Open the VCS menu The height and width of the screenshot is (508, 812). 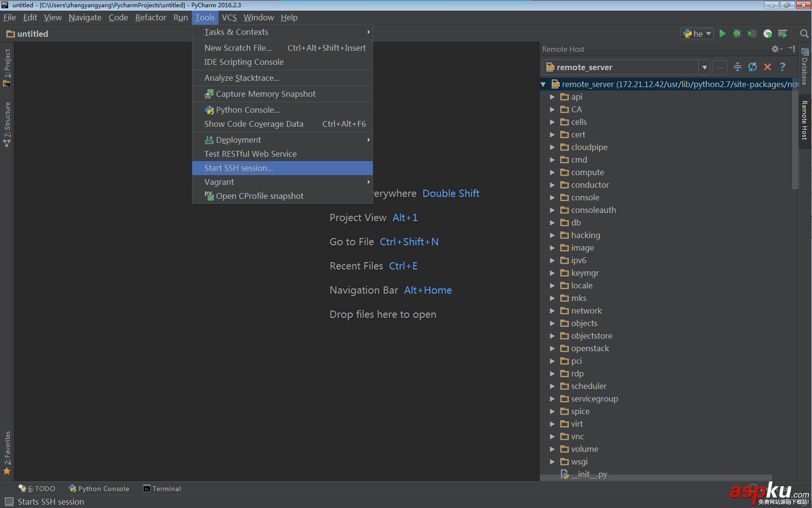click(229, 17)
